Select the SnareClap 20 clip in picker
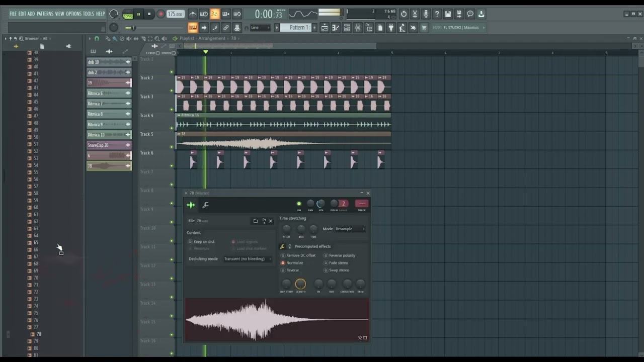Viewport: 644px width, 362px height. [x=109, y=145]
